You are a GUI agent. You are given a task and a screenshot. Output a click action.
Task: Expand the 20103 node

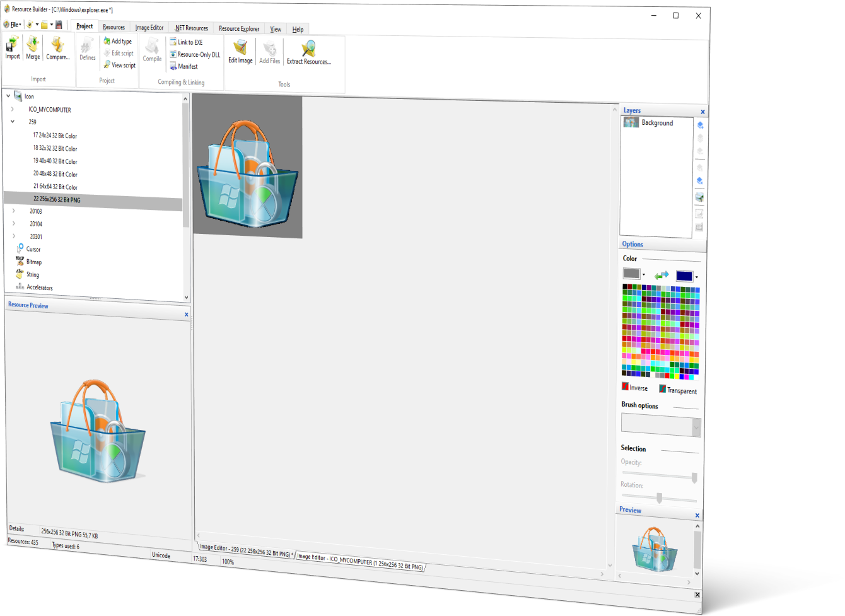tap(13, 211)
